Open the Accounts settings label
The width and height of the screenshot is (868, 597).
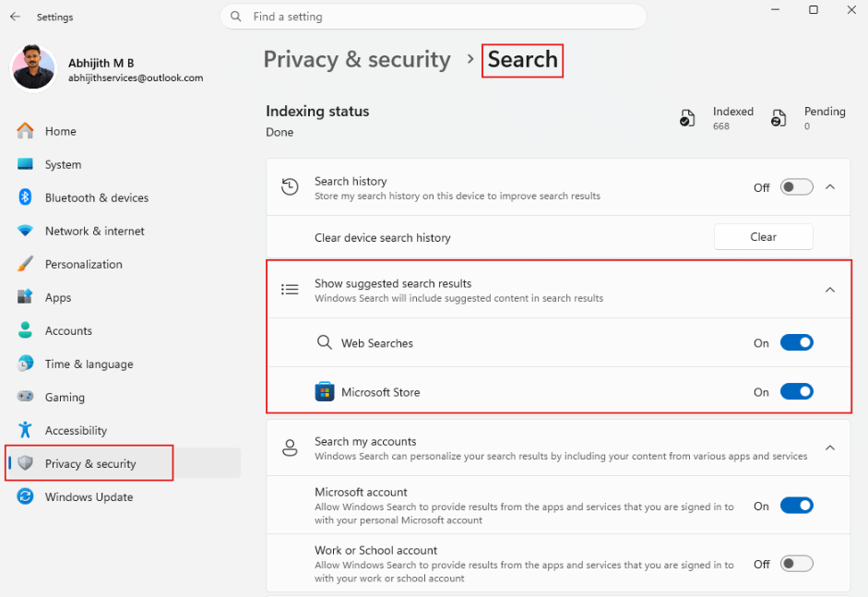click(x=68, y=330)
